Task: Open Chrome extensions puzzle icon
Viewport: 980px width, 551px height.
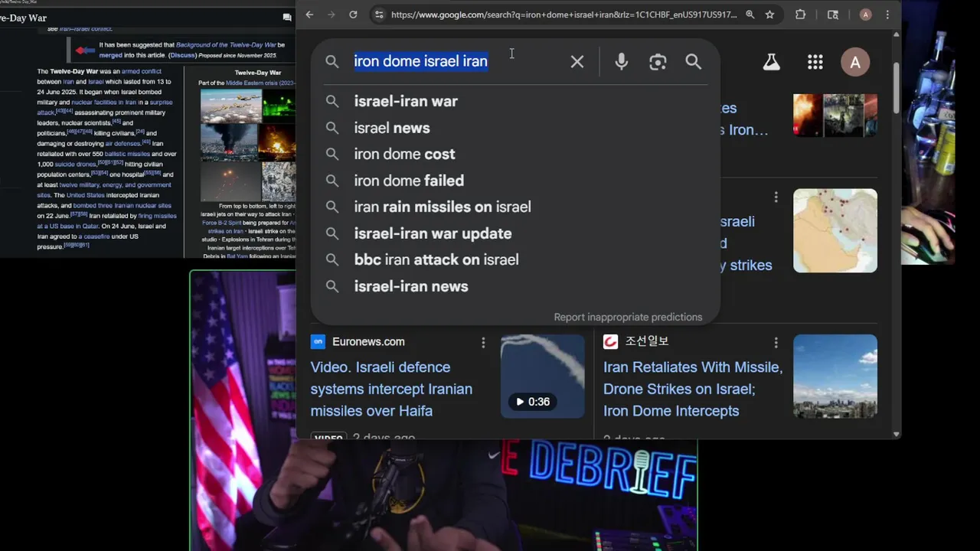Action: pos(801,15)
